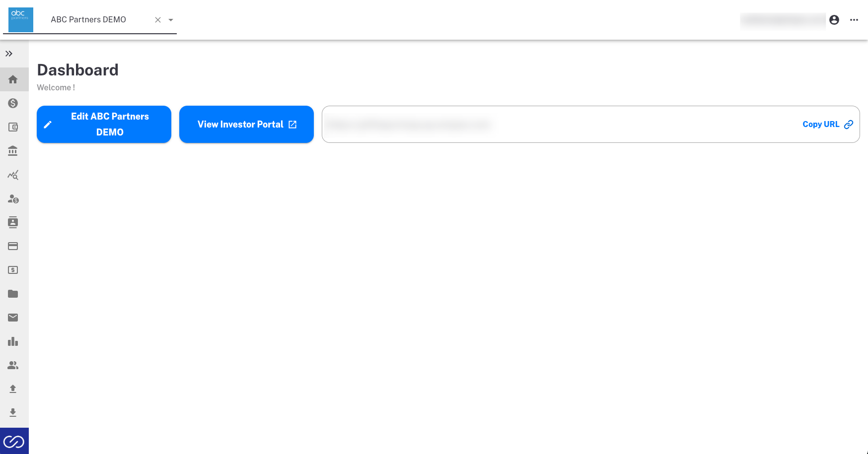Expand the sidebar with double chevron
The width and height of the screenshot is (868, 454).
click(9, 54)
